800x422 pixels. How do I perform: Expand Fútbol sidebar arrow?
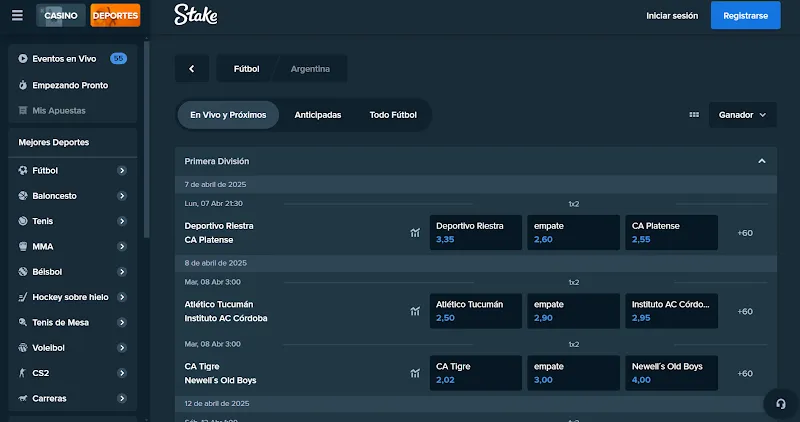pyautogui.click(x=122, y=170)
